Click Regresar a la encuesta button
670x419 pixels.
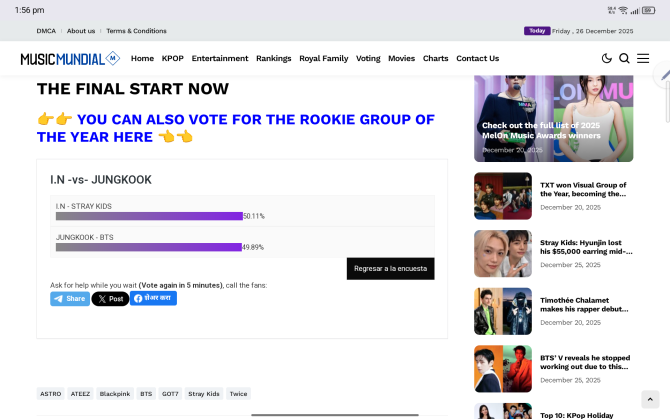click(390, 268)
